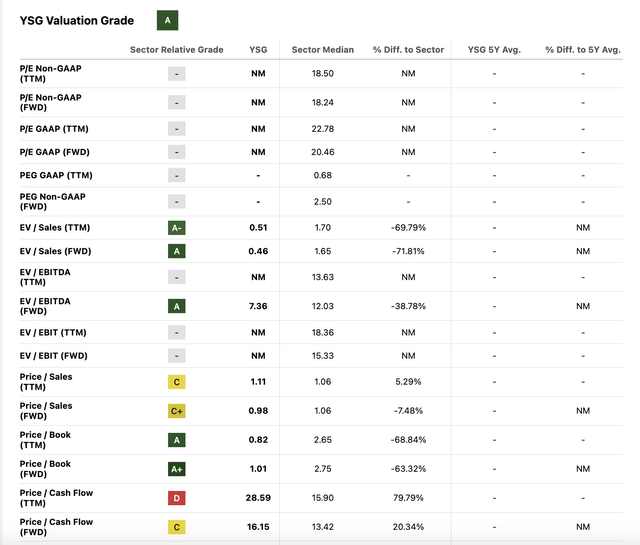This screenshot has height=545, width=640.
Task: Click the empty grade badge for P/E GAAP (TTM)
Action: [x=177, y=129]
